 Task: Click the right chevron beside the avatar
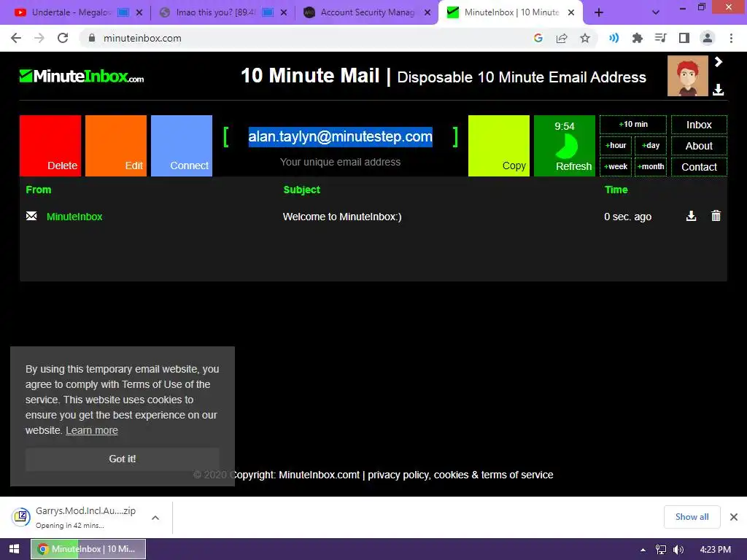click(719, 62)
